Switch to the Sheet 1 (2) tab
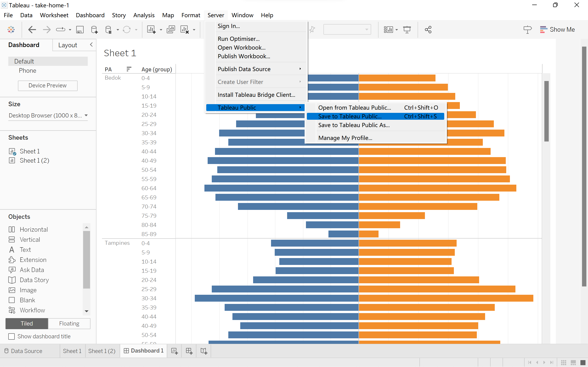588x367 pixels. [102, 351]
